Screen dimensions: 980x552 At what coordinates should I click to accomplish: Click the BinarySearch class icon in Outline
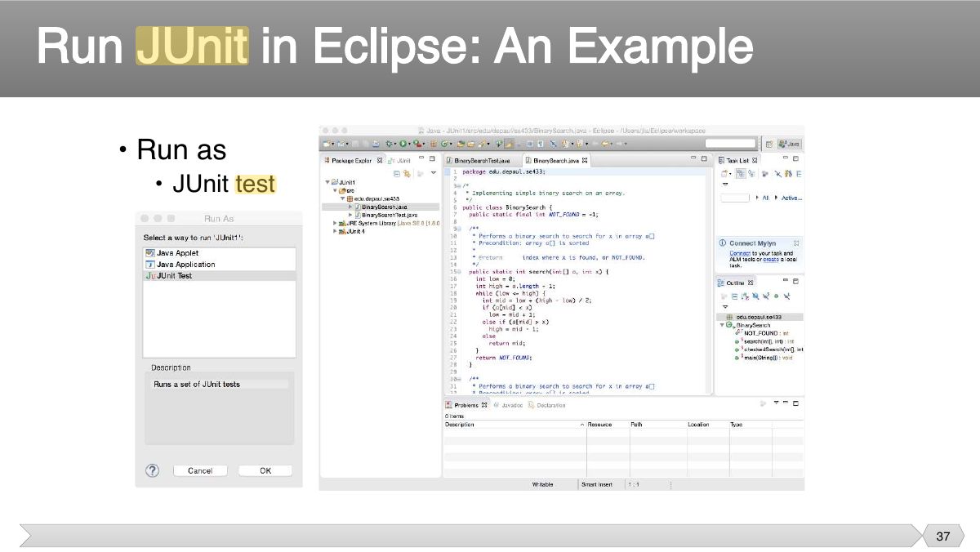click(729, 325)
